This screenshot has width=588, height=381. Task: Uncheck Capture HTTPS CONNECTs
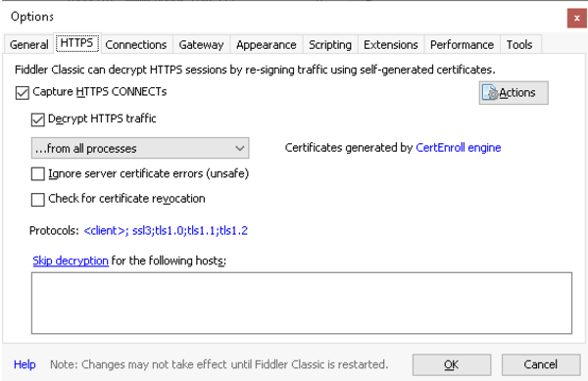(23, 93)
